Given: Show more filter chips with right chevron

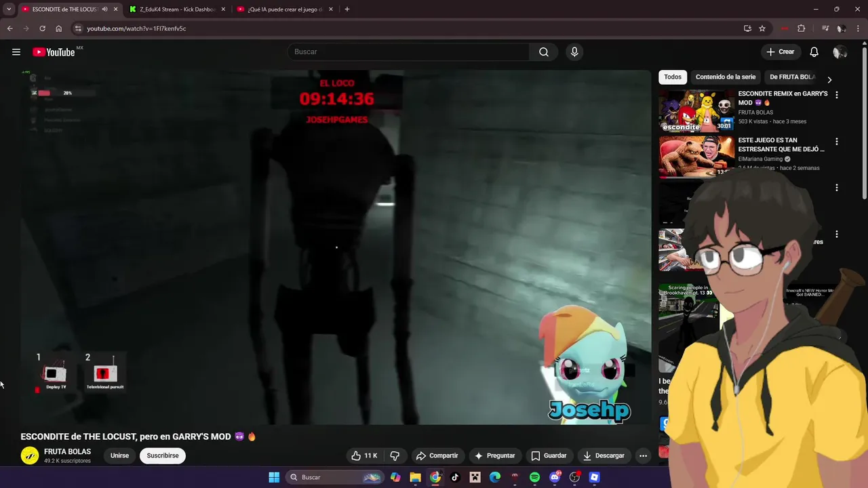Looking at the screenshot, I should [829, 79].
